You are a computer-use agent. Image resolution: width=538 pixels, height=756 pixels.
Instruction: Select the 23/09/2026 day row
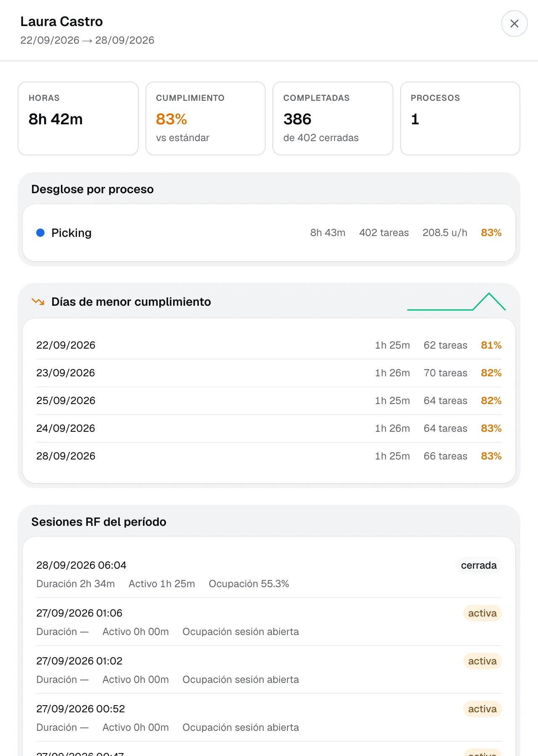(269, 373)
